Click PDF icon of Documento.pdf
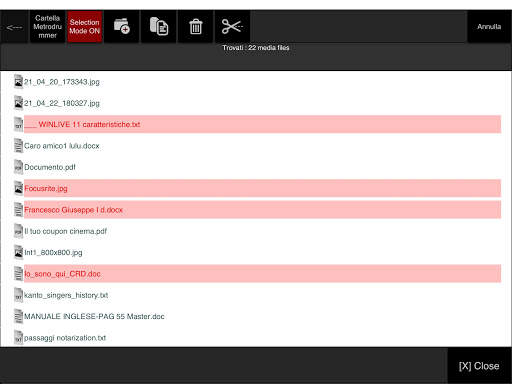 pyautogui.click(x=18, y=167)
